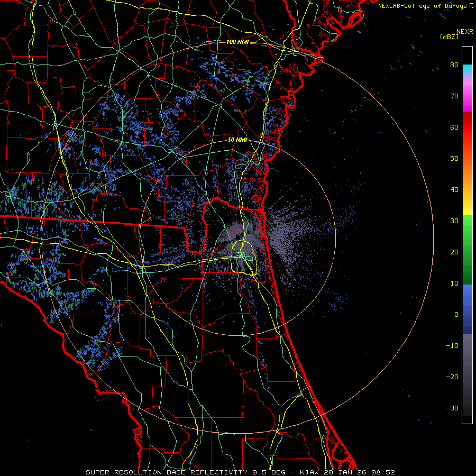The image size is (476, 476).
Task: Click the 50 dBZ value on the color scale
Action: [x=454, y=159]
